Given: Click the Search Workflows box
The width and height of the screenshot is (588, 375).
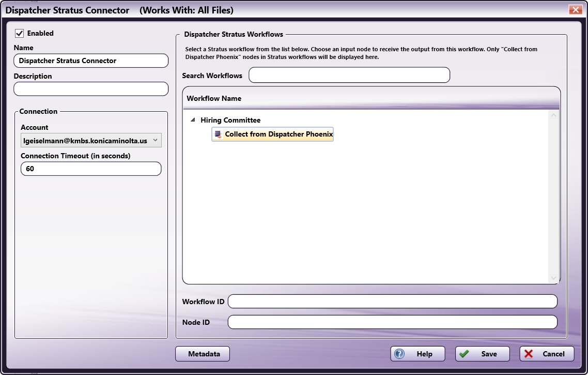Looking at the screenshot, I should click(349, 75).
